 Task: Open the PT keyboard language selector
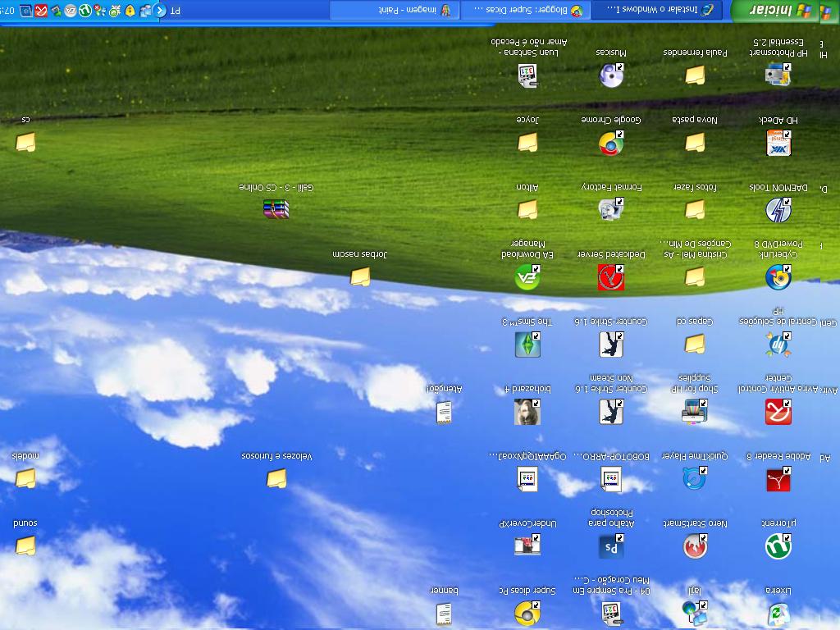[x=175, y=11]
